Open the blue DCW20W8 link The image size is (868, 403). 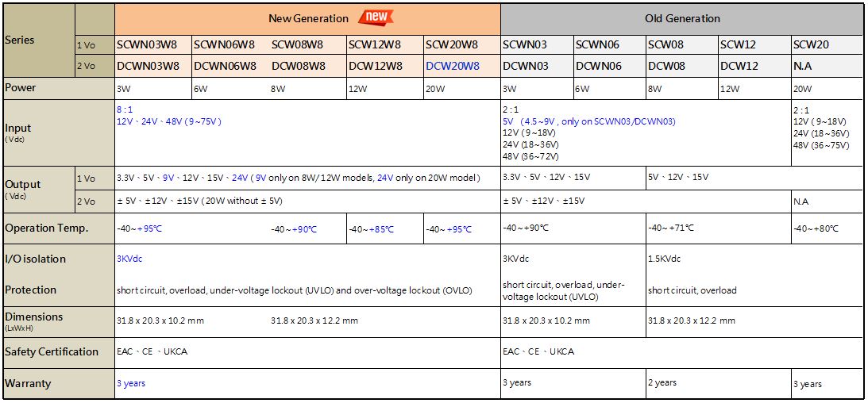pyautogui.click(x=453, y=66)
